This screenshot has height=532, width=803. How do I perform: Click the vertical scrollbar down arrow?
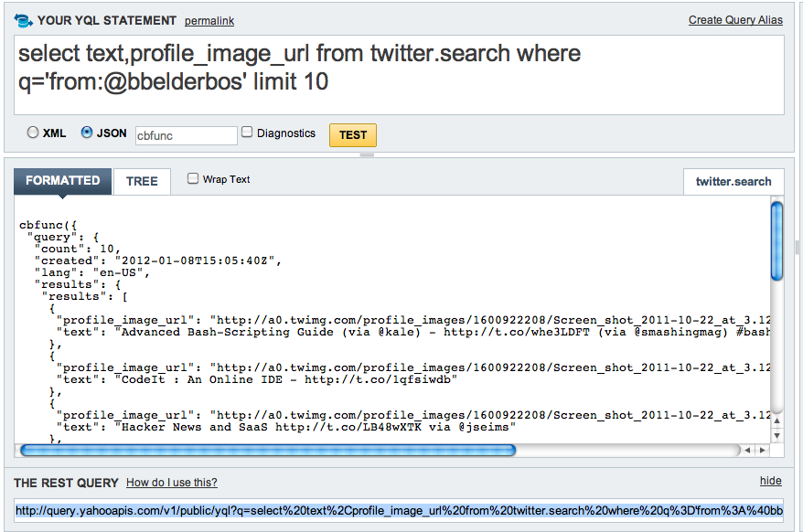(x=776, y=436)
